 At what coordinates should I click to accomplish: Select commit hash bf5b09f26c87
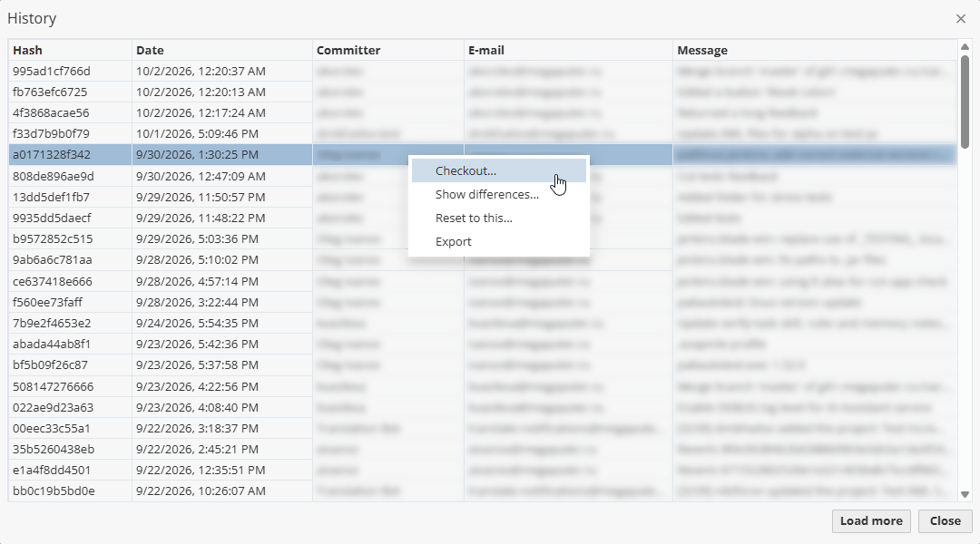(x=50, y=364)
